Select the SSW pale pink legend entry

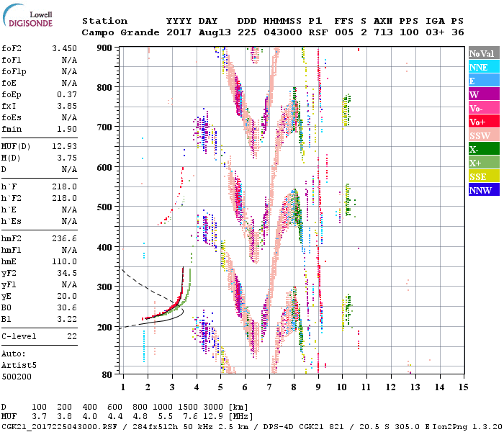(x=482, y=136)
